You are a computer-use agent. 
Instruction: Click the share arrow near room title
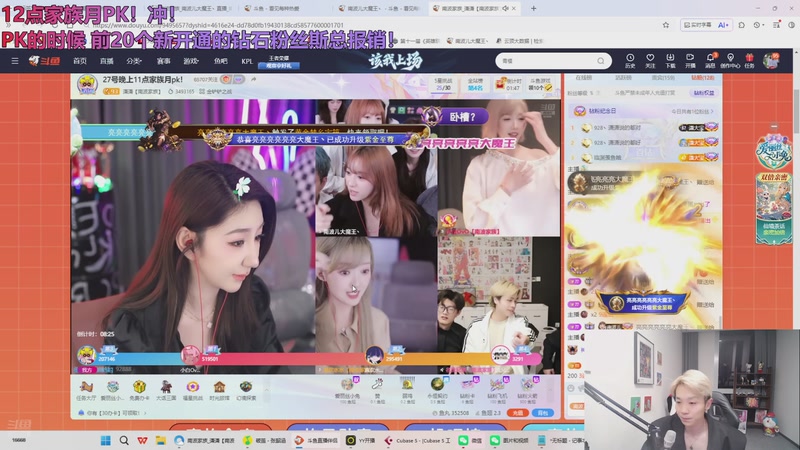pos(254,79)
